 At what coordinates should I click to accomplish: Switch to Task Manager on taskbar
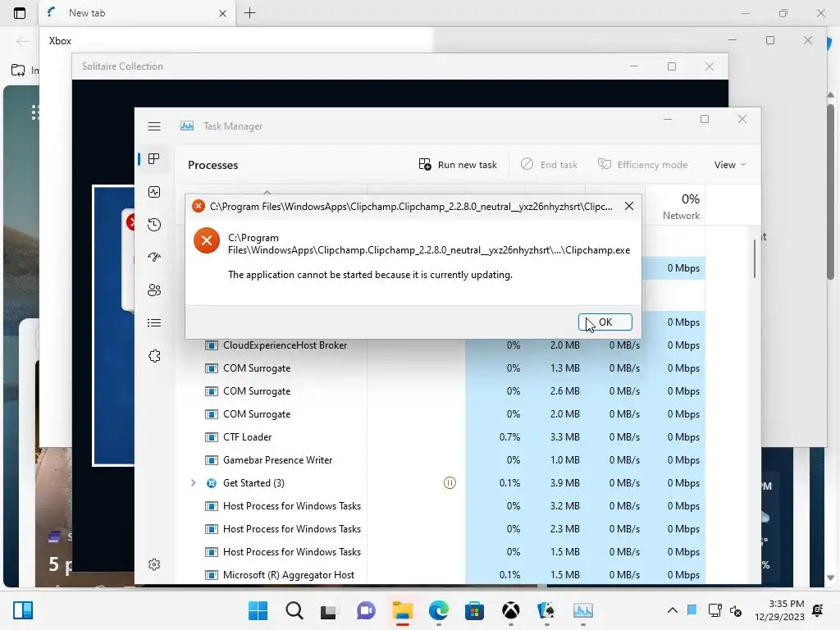583,610
